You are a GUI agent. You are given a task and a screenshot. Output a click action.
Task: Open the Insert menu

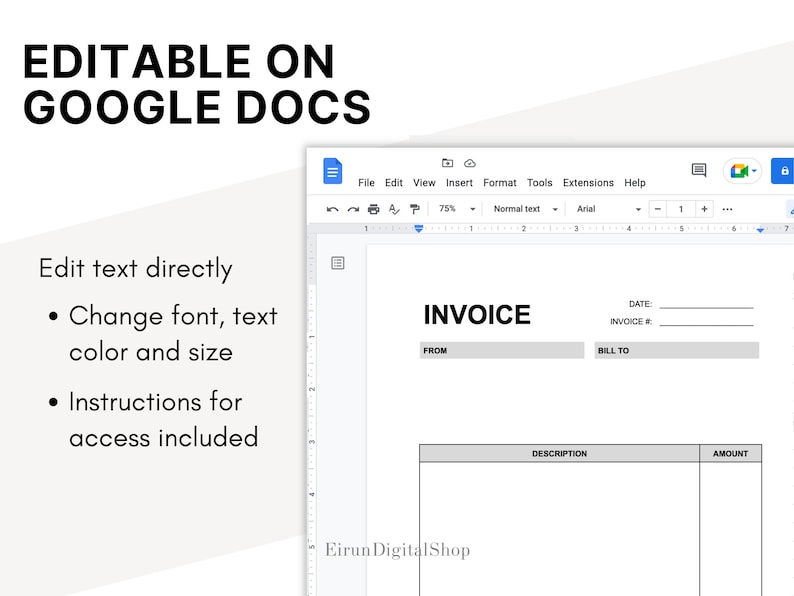click(459, 183)
